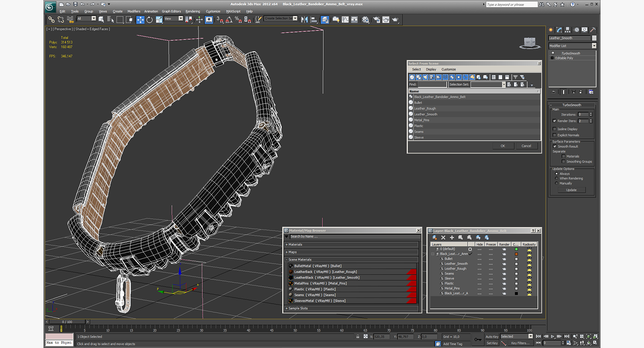644x348 pixels.
Task: Expand the Maps group in browser
Action: coord(352,252)
